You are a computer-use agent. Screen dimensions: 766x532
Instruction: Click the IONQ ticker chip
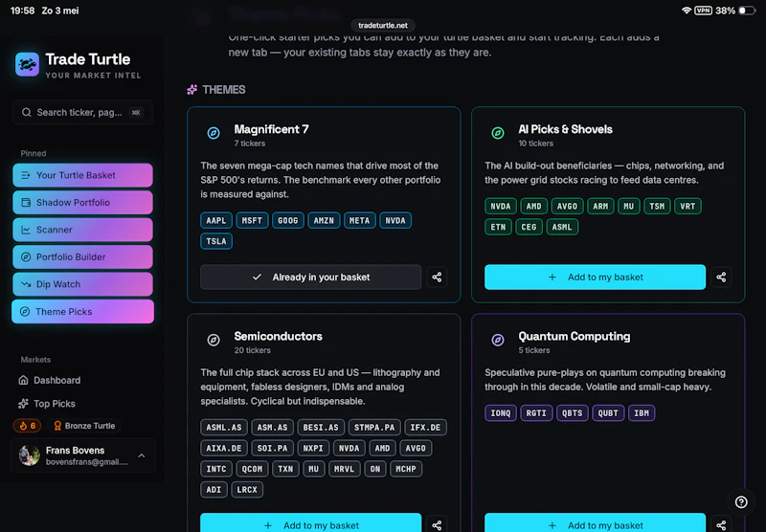(501, 413)
